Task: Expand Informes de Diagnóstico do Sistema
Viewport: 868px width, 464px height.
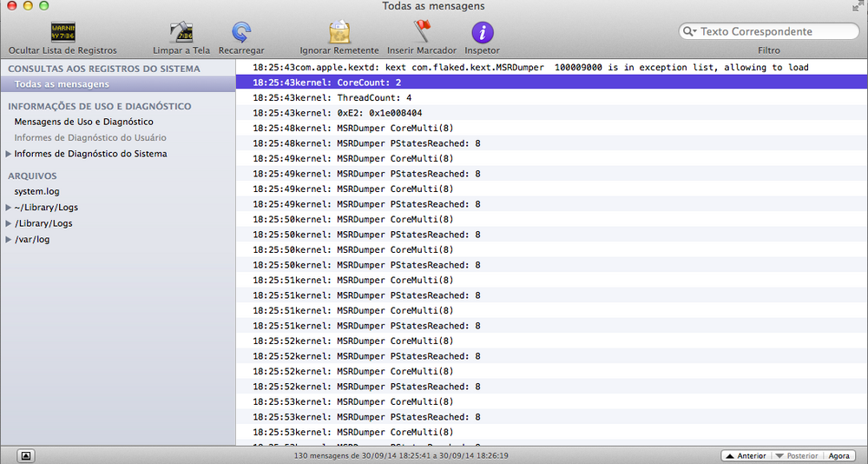Action: [9, 154]
